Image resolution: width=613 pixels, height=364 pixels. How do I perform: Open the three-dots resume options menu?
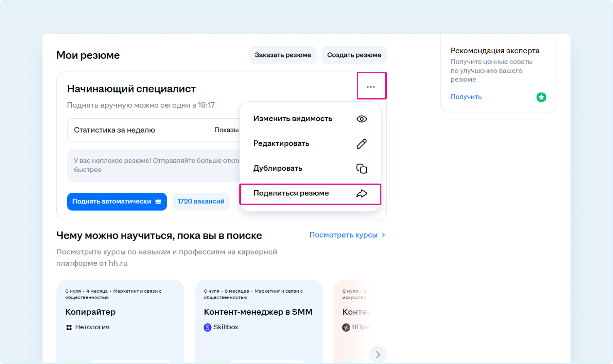coord(371,87)
